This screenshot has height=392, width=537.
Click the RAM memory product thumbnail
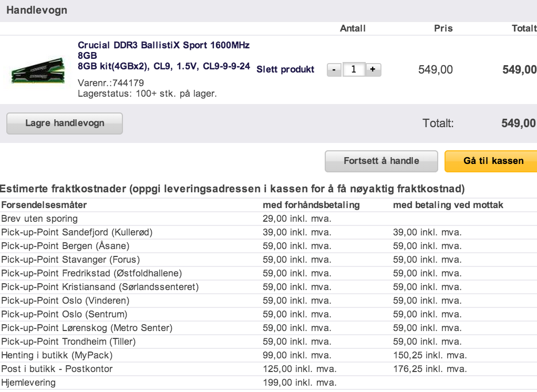pyautogui.click(x=38, y=70)
